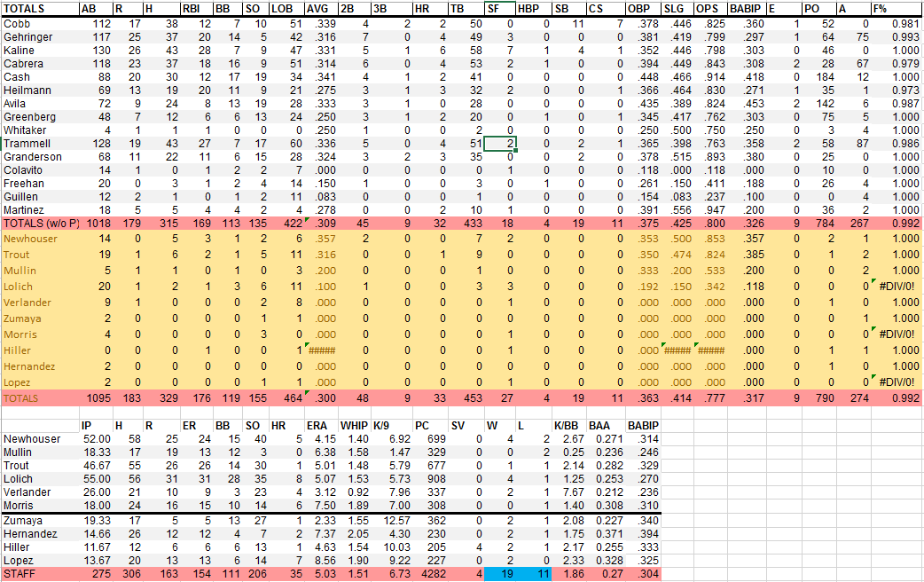The height and width of the screenshot is (582, 924).
Task: Select Avila player name cell
Action: 40,104
